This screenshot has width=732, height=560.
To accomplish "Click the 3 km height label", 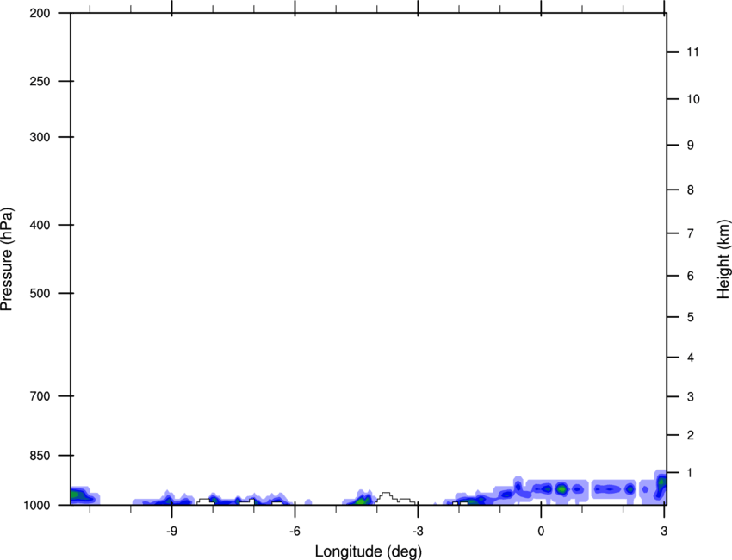I will click(x=691, y=396).
